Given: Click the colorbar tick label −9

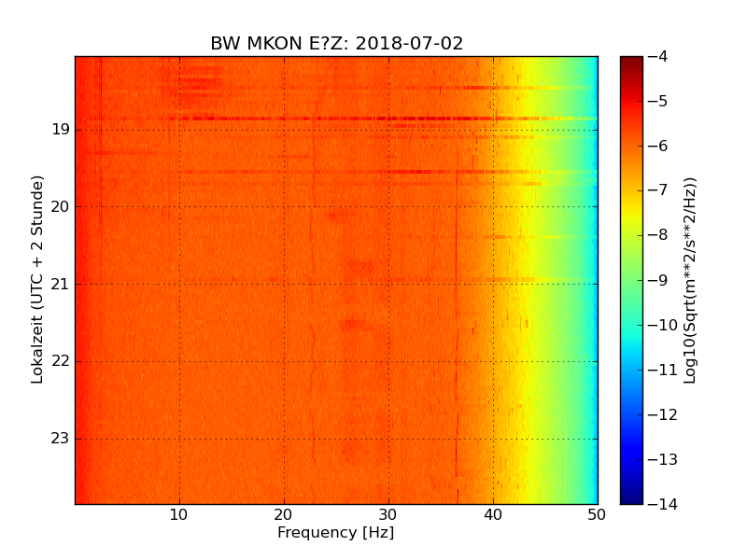Looking at the screenshot, I should [657, 280].
